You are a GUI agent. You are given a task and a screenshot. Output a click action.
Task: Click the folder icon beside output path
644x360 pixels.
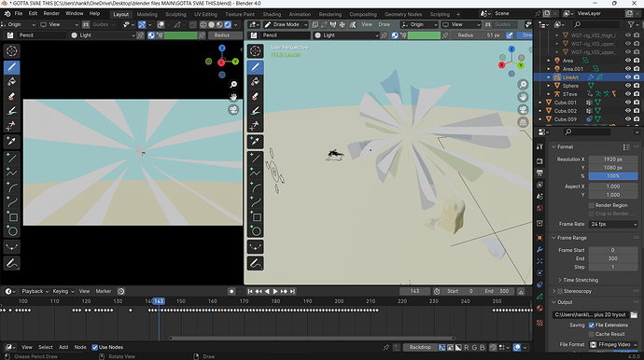pyautogui.click(x=634, y=315)
